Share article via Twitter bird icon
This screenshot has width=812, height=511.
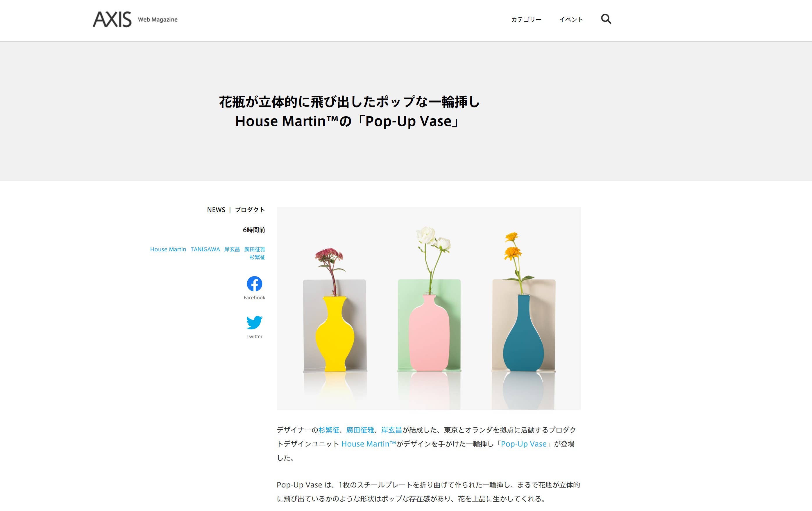tap(254, 322)
